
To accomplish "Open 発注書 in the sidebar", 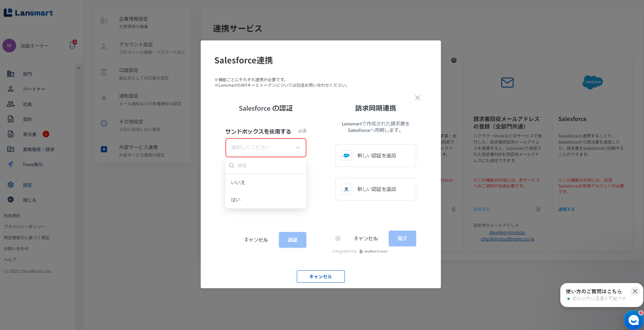I will (30, 134).
